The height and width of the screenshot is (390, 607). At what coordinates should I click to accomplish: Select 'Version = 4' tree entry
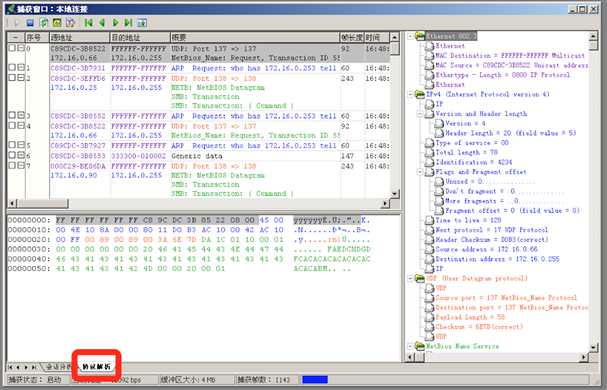465,124
